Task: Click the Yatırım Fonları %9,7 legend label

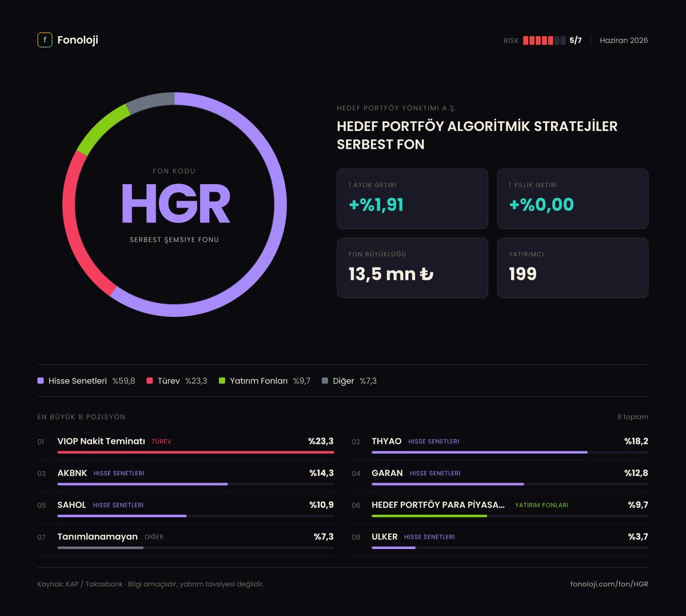Action: tap(270, 381)
